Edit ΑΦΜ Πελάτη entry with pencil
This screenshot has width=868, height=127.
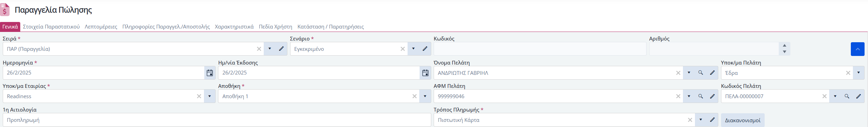[x=712, y=96]
